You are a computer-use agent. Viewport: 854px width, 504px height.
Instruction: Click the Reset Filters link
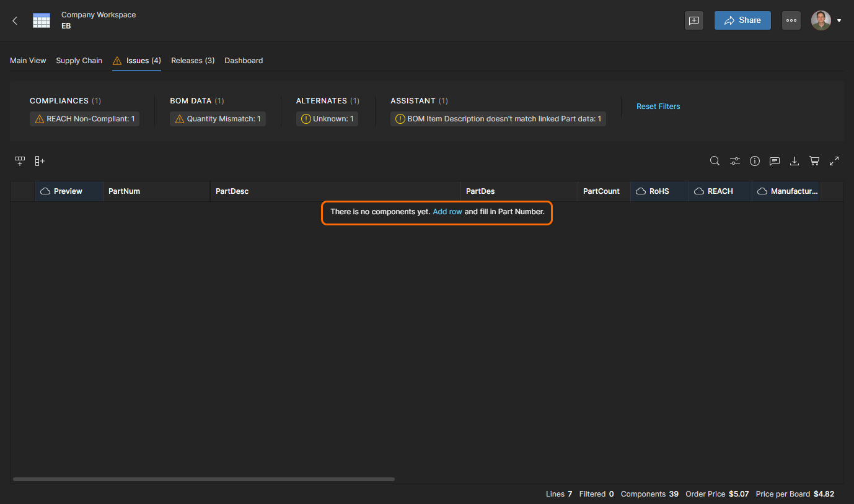[x=658, y=106]
